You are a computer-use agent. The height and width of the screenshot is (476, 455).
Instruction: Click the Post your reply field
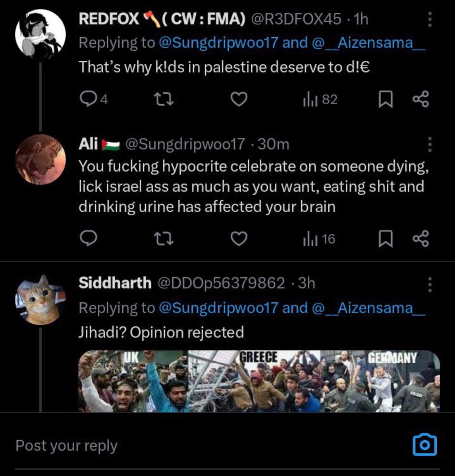point(206,445)
